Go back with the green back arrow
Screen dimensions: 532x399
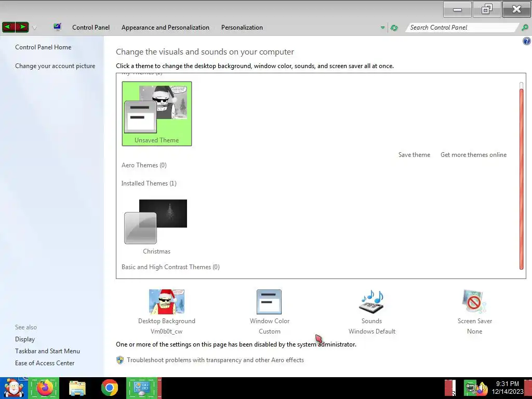pos(8,27)
